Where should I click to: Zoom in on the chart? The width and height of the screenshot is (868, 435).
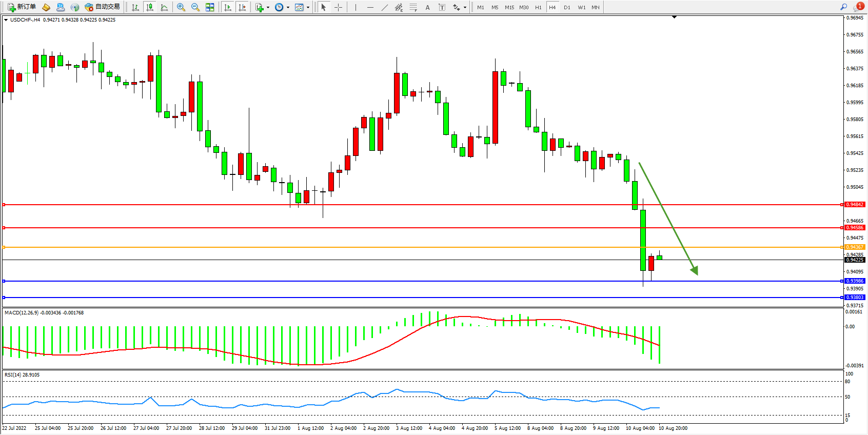(181, 7)
